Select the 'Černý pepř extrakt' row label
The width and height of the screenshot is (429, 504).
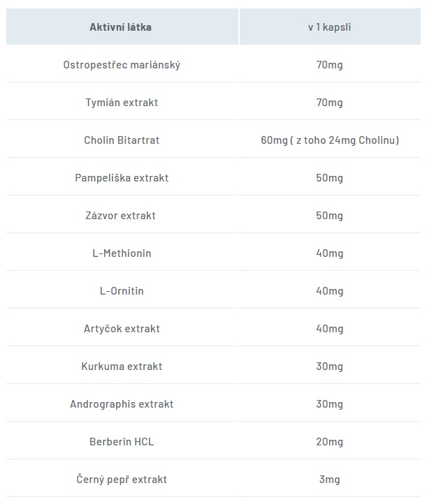(122, 480)
